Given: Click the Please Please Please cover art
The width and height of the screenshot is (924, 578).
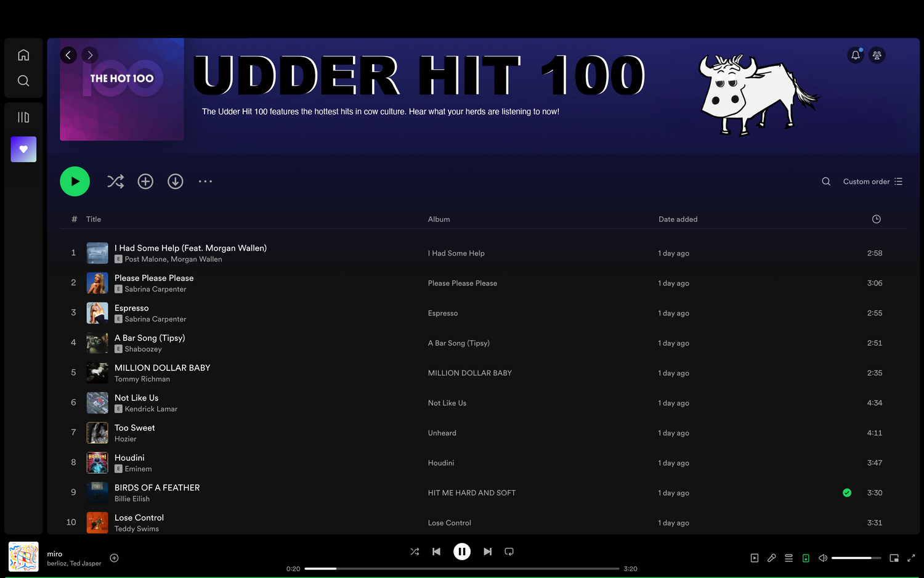Looking at the screenshot, I should coord(97,283).
